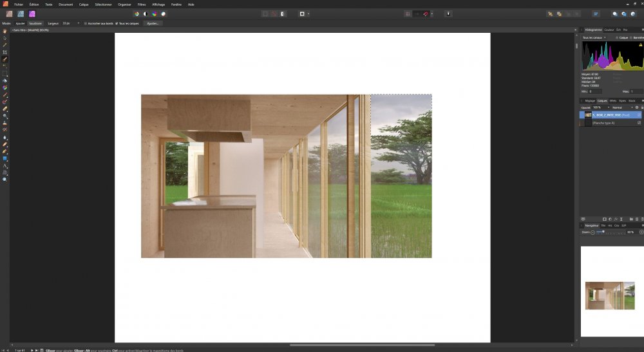Select the Paint Brush tool
The width and height of the screenshot is (644, 352).
[5, 95]
